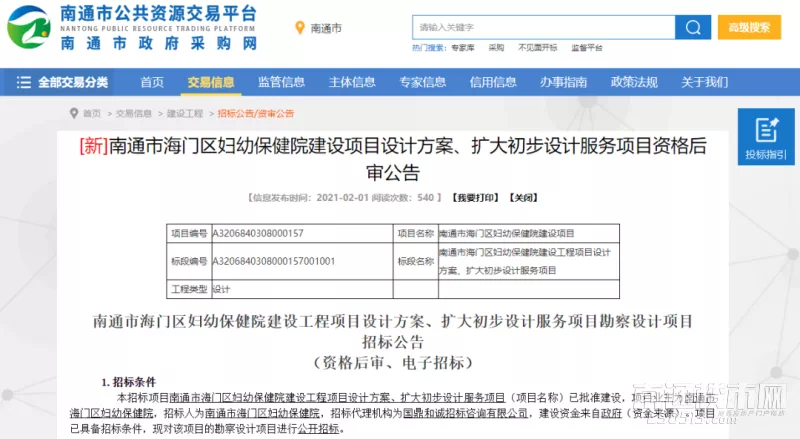Click underlined 公开招标 text
Image resolution: width=800 pixels, height=439 pixels.
[319, 428]
